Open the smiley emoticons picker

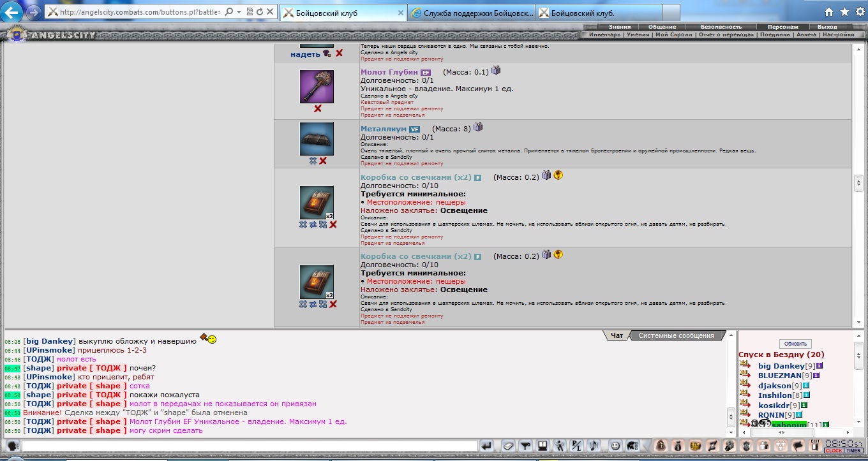(615, 445)
